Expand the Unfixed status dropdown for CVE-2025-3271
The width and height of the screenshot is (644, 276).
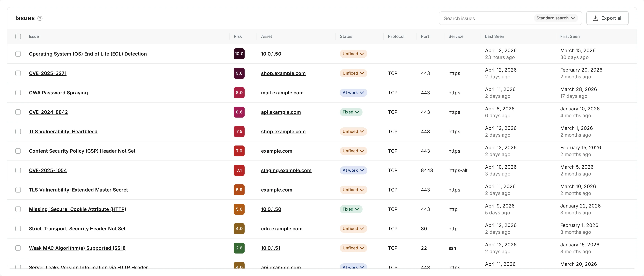click(x=353, y=73)
